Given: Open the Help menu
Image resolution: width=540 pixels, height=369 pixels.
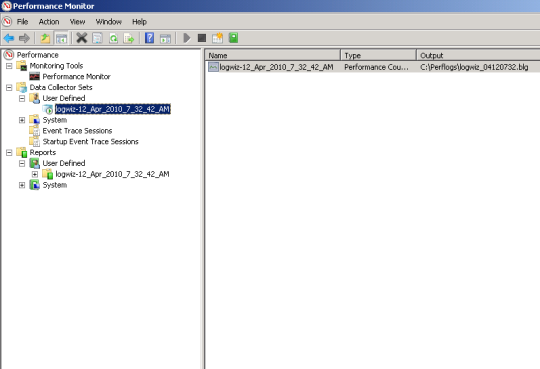Looking at the screenshot, I should click(x=139, y=22).
